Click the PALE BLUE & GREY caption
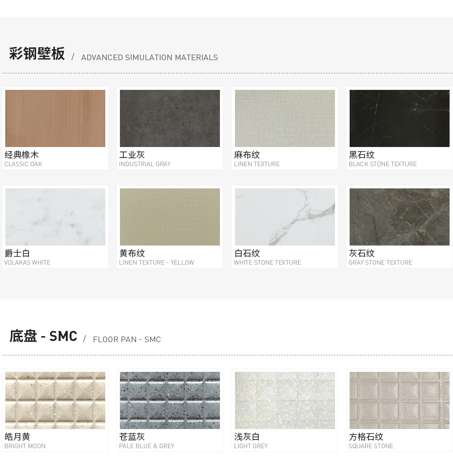Image resolution: width=453 pixels, height=476 pixels. coord(147,446)
